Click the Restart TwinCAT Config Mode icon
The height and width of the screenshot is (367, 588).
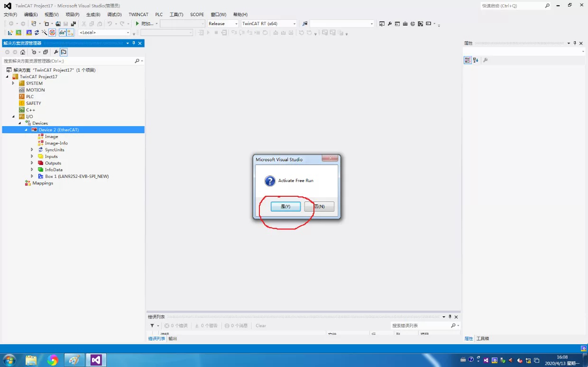pyautogui.click(x=29, y=33)
